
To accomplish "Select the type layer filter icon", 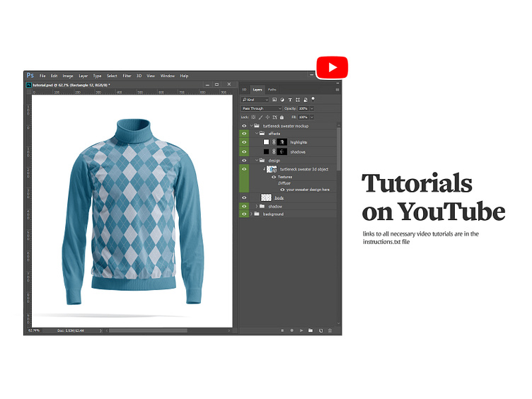I will (290, 100).
